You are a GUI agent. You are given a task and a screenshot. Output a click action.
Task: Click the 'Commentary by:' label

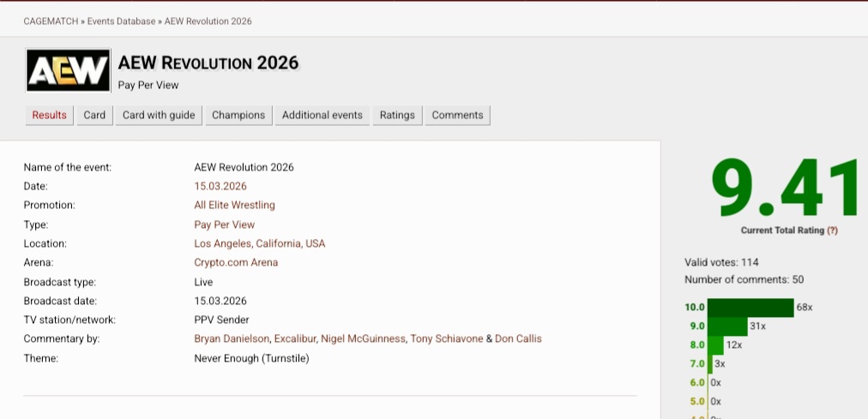[62, 338]
